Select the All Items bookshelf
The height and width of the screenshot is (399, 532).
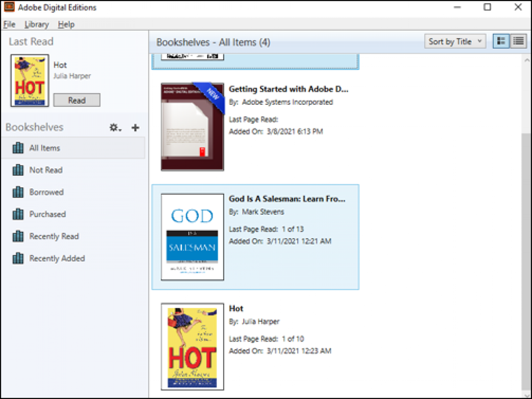(x=73, y=148)
